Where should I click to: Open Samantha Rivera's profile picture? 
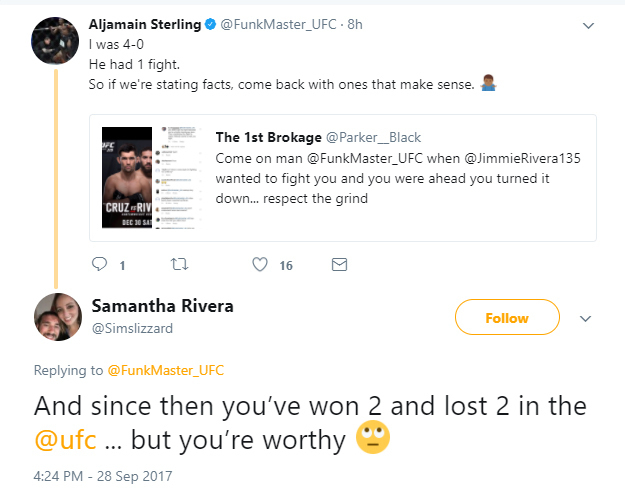click(x=58, y=319)
